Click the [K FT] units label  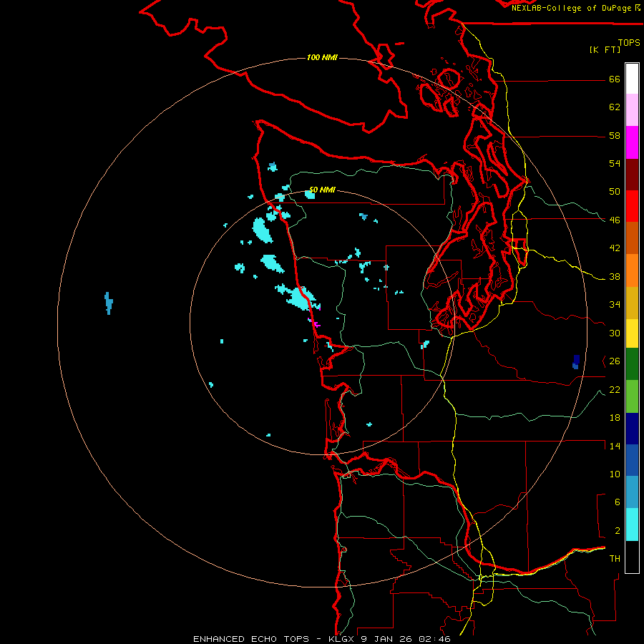[x=605, y=49]
